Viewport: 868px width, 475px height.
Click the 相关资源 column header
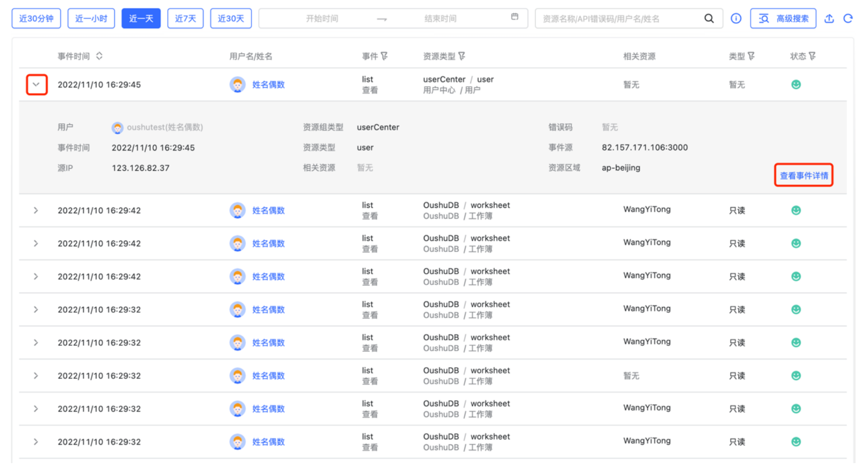pos(639,56)
